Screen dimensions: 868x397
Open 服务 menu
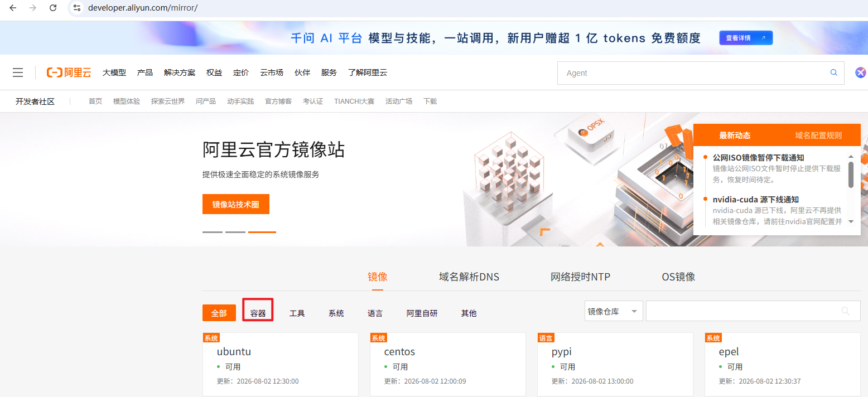[x=329, y=72]
